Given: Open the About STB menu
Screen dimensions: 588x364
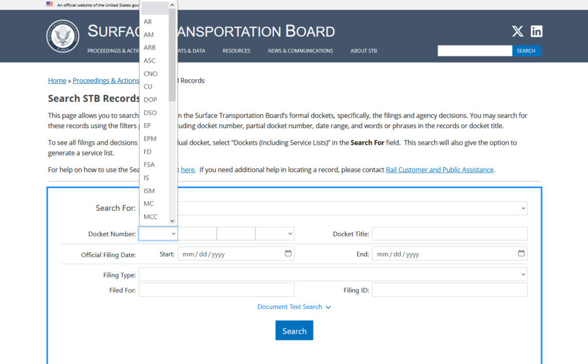Looking at the screenshot, I should coord(363,51).
